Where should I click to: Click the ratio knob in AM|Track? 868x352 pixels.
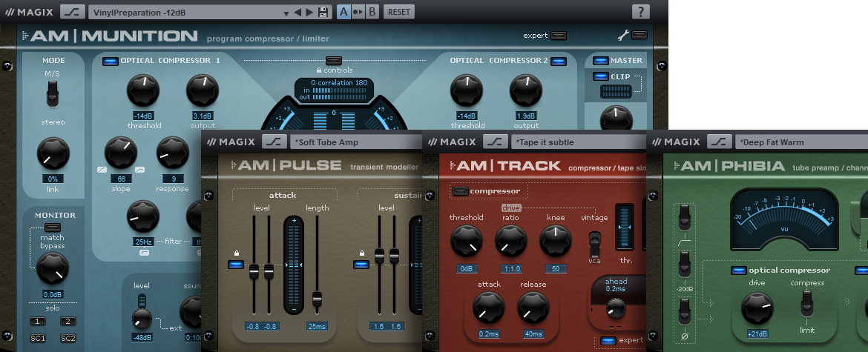coord(511,240)
